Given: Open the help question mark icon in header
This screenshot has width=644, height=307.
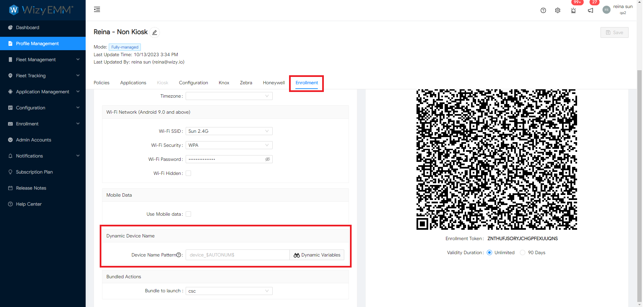Looking at the screenshot, I should [x=543, y=10].
